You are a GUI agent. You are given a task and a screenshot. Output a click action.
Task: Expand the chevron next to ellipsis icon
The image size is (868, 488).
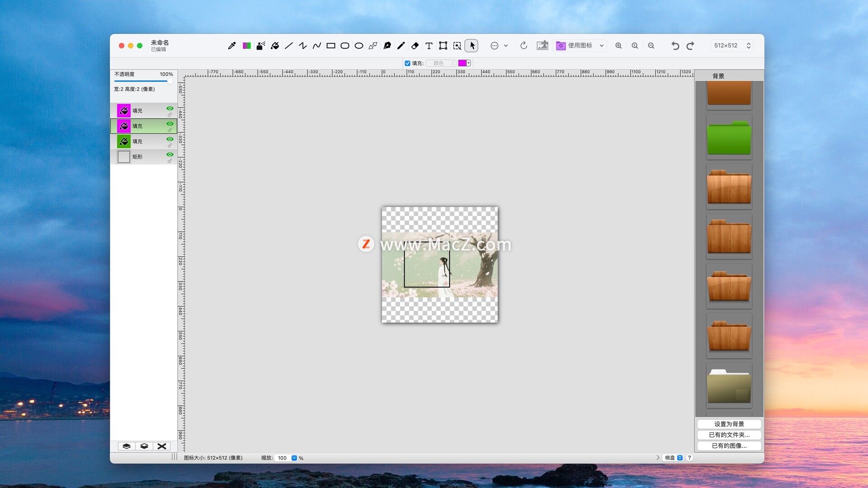click(x=506, y=46)
